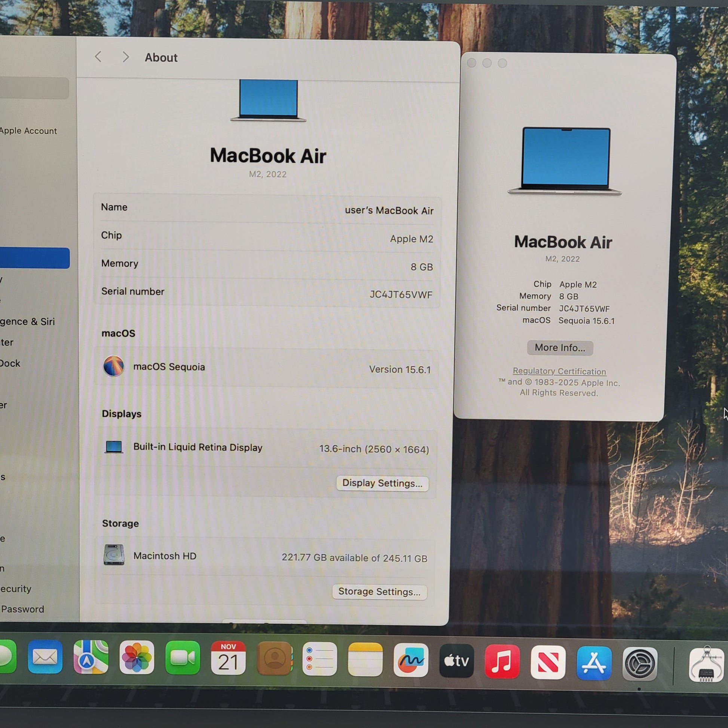728x728 pixels.
Task: Click the More Info button
Action: [x=560, y=348]
